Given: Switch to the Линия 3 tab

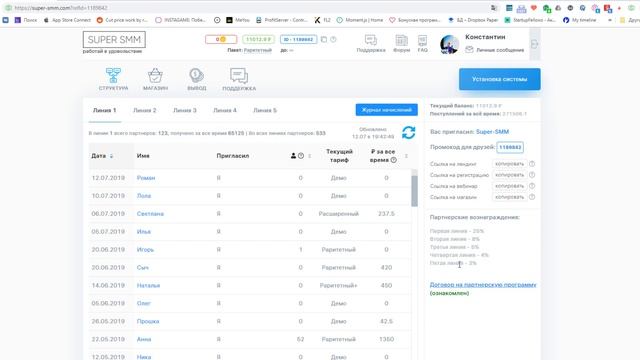Looking at the screenshot, I should pos(184,110).
